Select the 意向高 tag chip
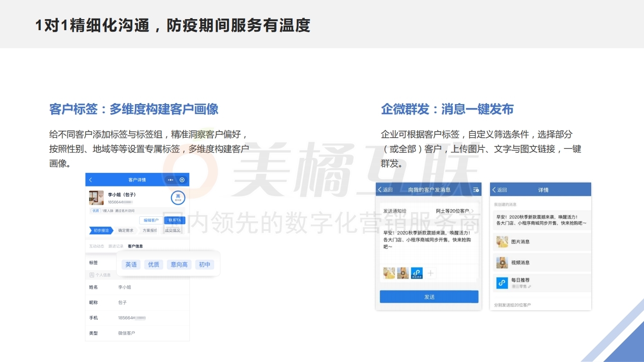This screenshot has height=362, width=644. point(179,264)
